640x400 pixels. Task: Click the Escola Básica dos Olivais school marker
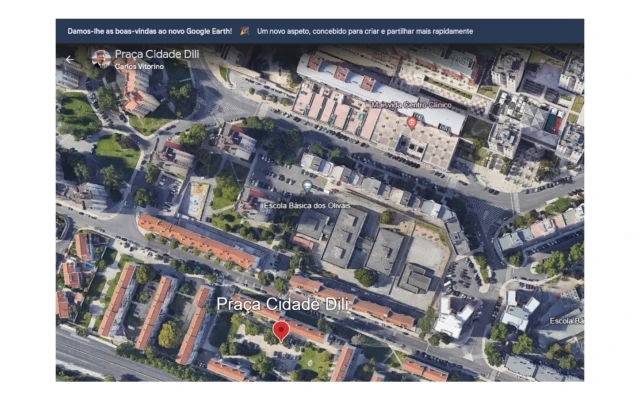point(307,187)
